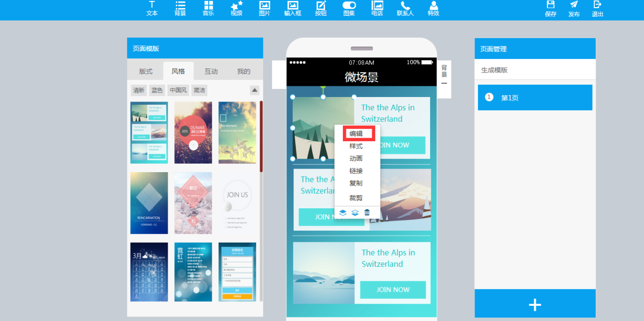Exit the editor via 退出
The width and height of the screenshot is (644, 321).
point(597,9)
